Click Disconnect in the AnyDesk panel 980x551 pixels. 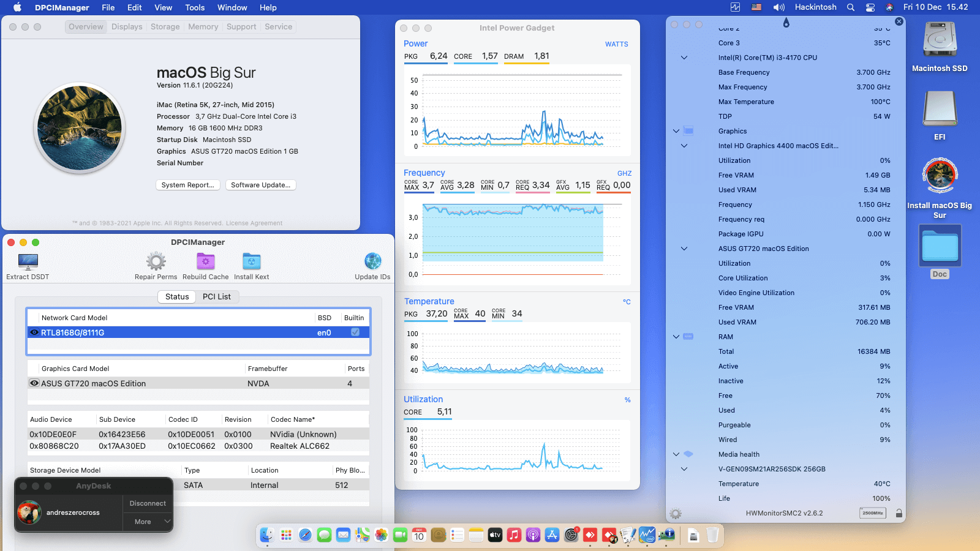tap(148, 503)
